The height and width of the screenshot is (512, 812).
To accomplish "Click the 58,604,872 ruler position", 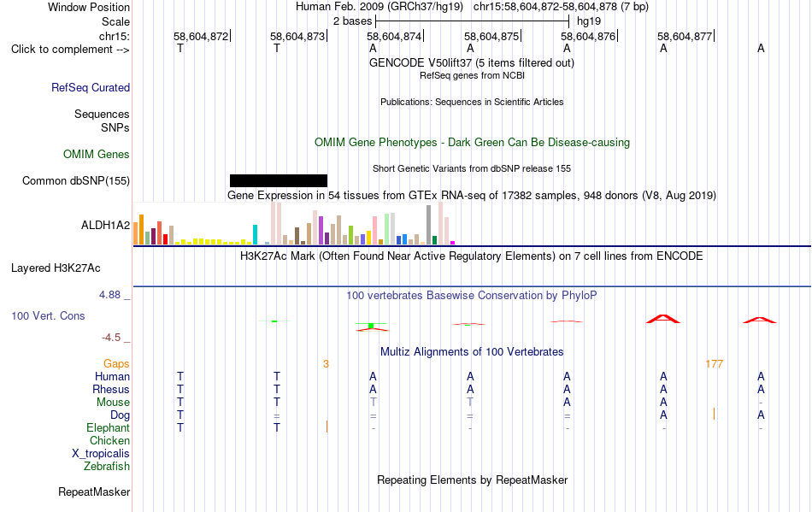I will 201,36.
